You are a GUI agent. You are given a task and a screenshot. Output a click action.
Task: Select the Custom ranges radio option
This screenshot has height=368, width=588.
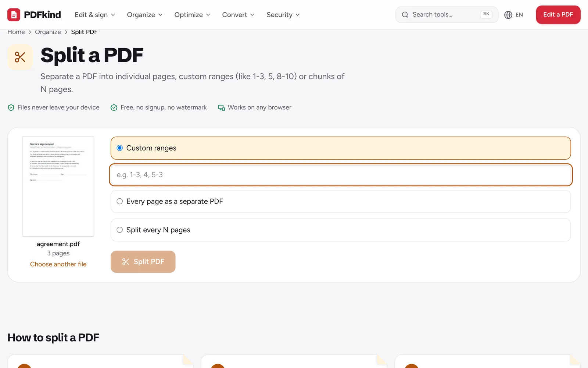341,148
